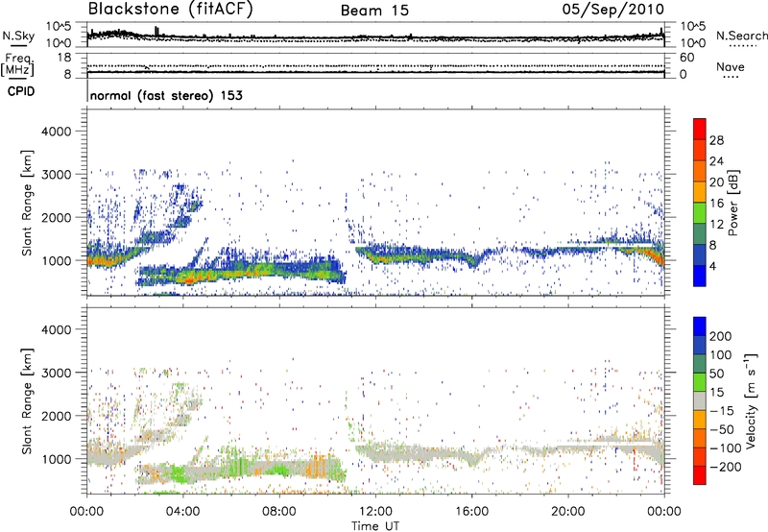
Task: Click the 1000 km tick of velocity panel
Action: [x=57, y=459]
